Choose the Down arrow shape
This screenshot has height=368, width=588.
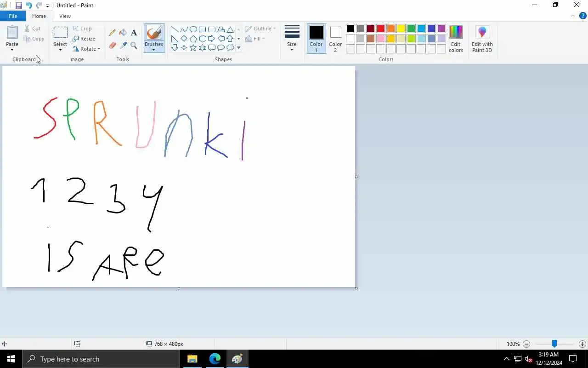click(175, 47)
